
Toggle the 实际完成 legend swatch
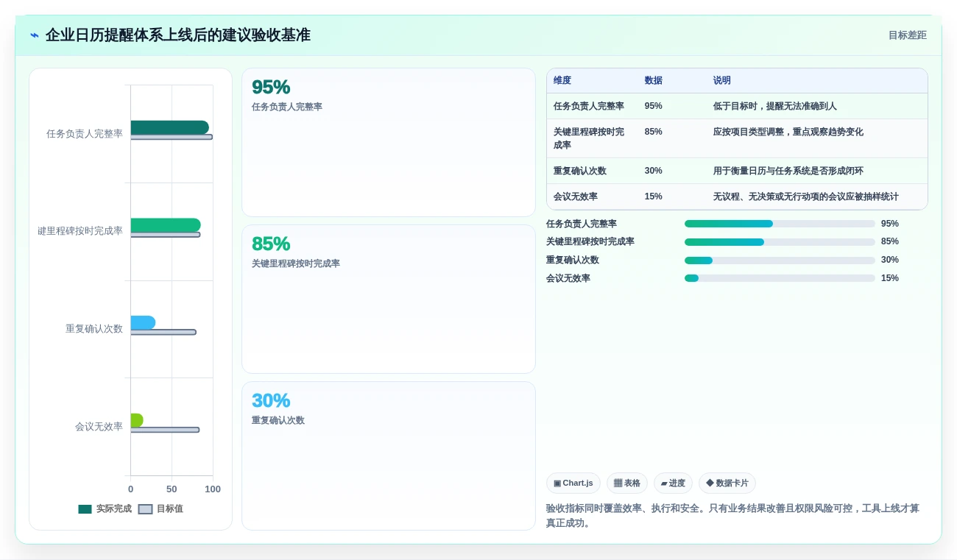click(x=85, y=508)
